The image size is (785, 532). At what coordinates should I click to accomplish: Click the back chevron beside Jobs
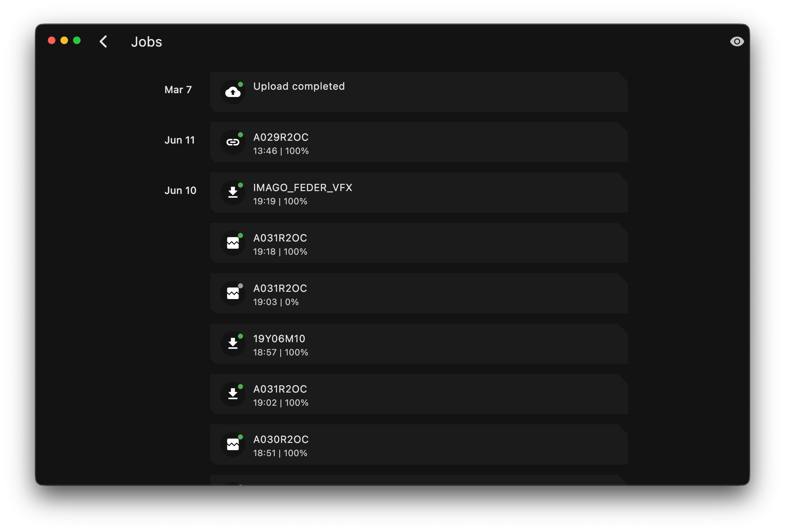coord(104,41)
